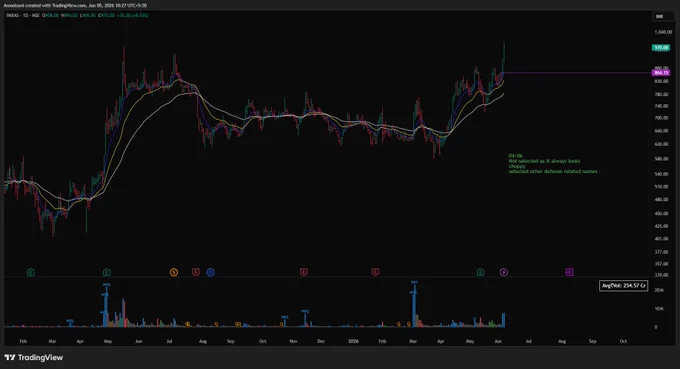The width and height of the screenshot is (680, 369).
Task: Click the 620.00 price axis label
Action: [x=661, y=144]
